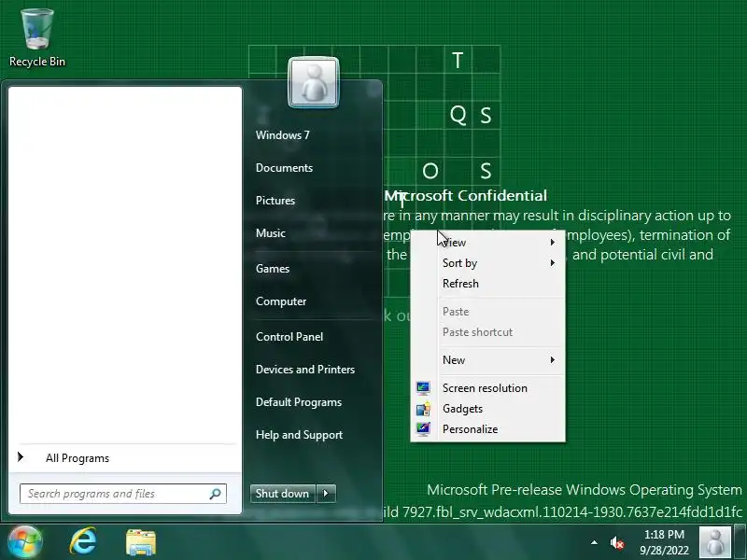
Task: Choose Refresh in the context menu
Action: (x=487, y=284)
